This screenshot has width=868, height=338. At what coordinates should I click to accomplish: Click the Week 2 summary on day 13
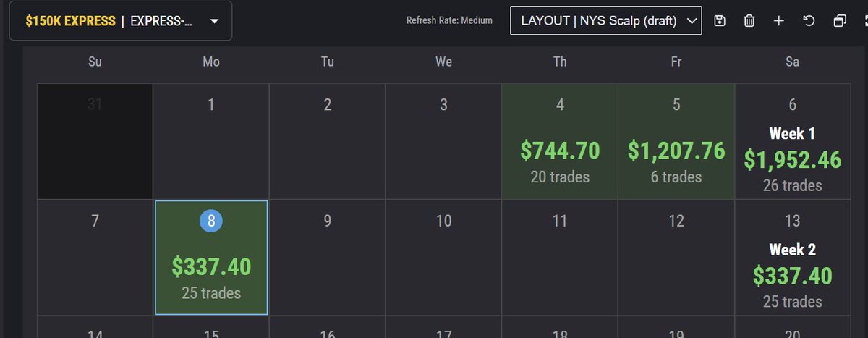click(793, 258)
